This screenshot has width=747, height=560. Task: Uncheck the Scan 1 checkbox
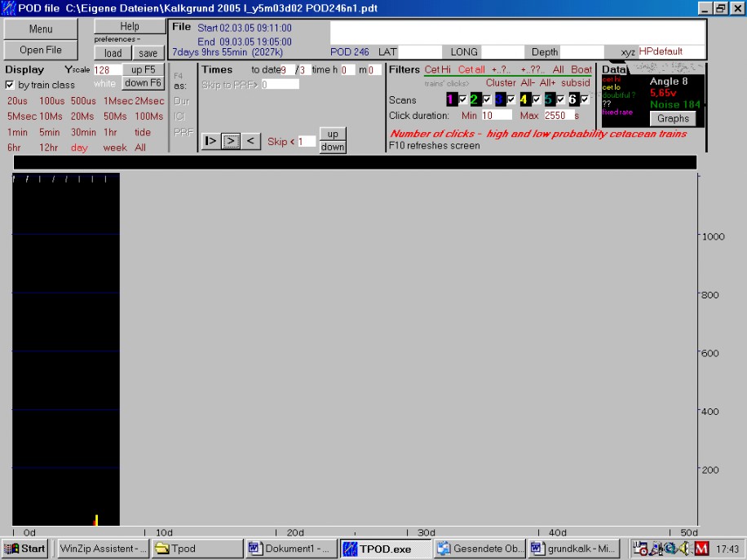coord(463,99)
